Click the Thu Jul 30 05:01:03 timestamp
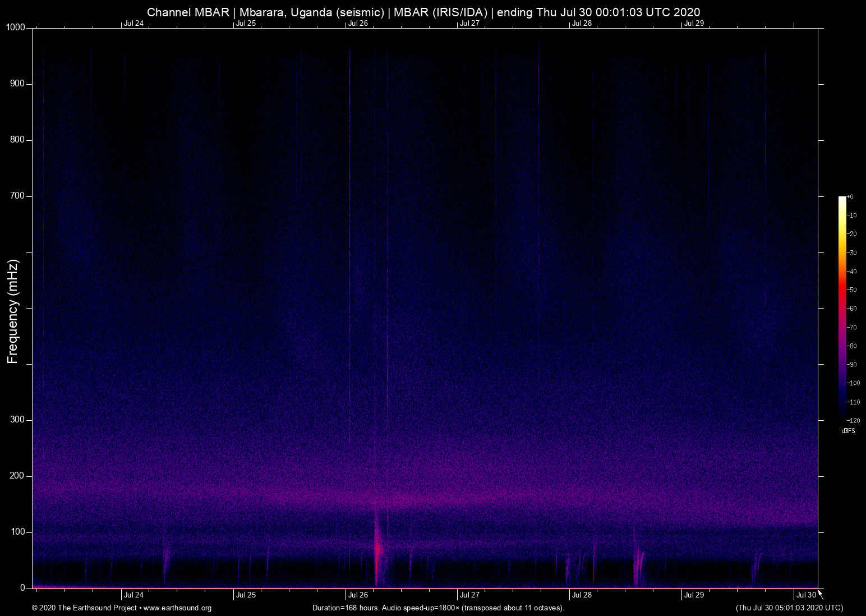The height and width of the screenshot is (616, 866). (x=789, y=608)
